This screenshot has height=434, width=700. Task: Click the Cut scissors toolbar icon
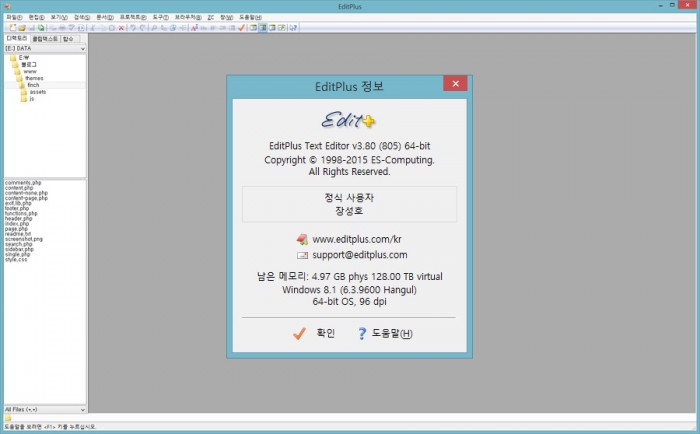click(x=93, y=28)
